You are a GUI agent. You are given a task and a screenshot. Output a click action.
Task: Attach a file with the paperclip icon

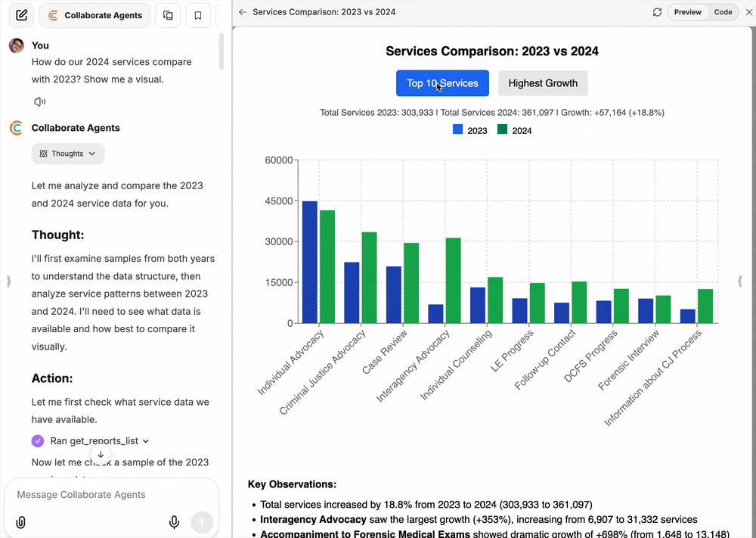point(20,522)
